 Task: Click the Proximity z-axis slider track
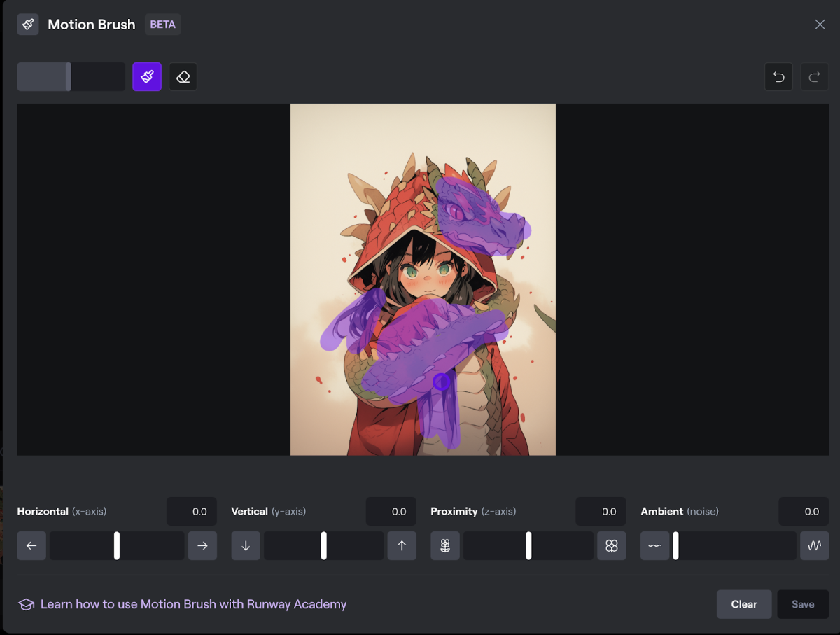click(x=528, y=546)
